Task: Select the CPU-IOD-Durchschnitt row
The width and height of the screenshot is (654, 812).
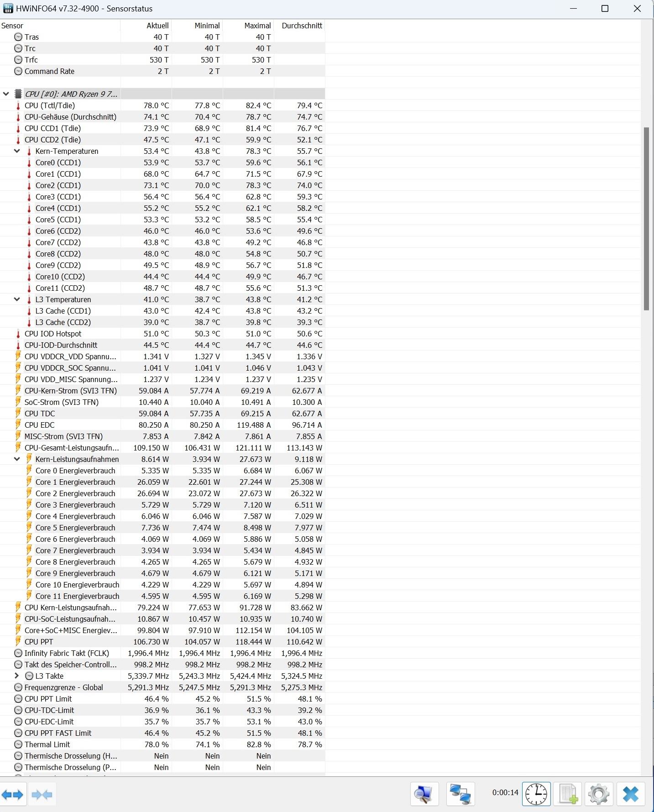Action: (162, 345)
